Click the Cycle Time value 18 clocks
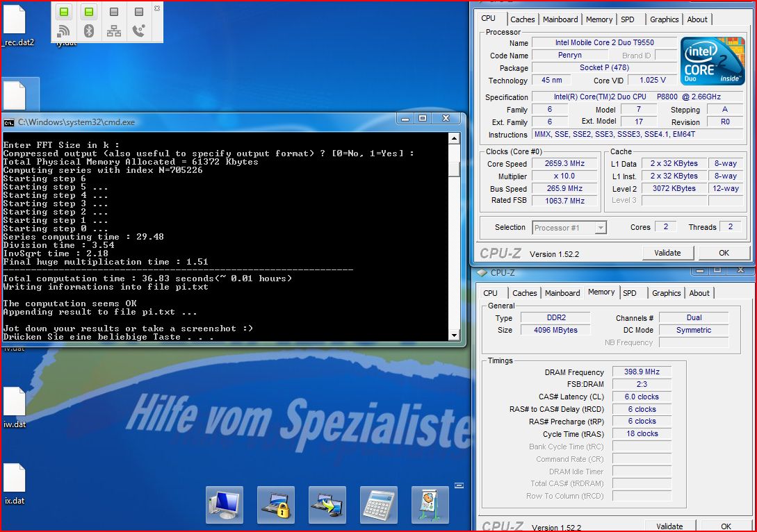 click(642, 433)
